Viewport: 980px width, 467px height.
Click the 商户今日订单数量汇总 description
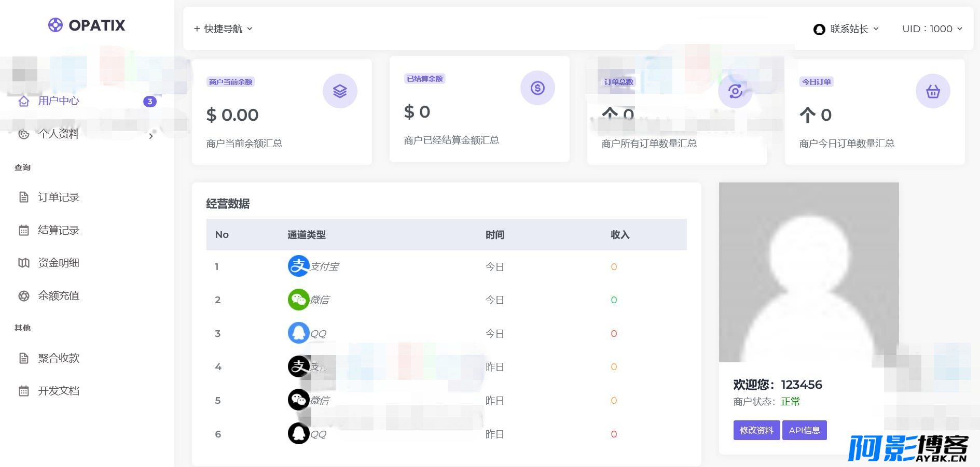tap(847, 144)
